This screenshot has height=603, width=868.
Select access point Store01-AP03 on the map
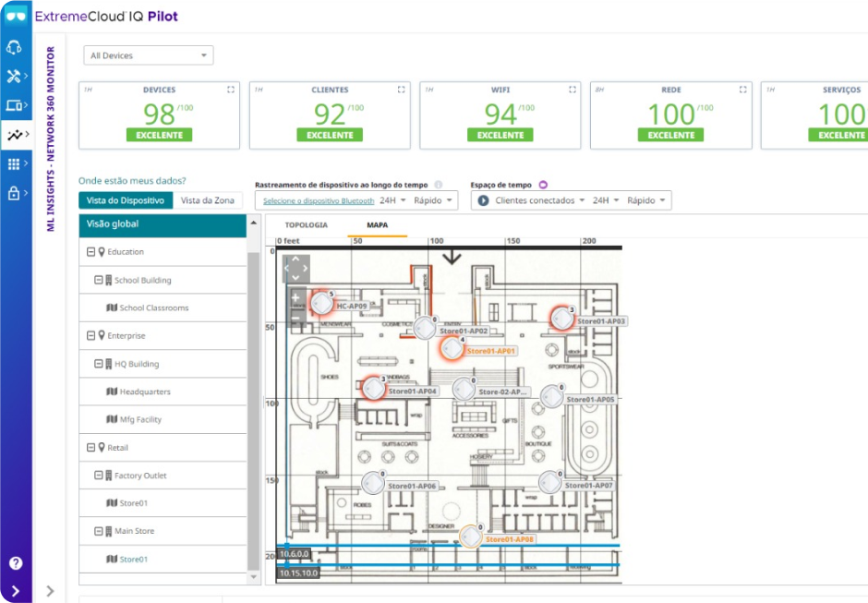561,319
